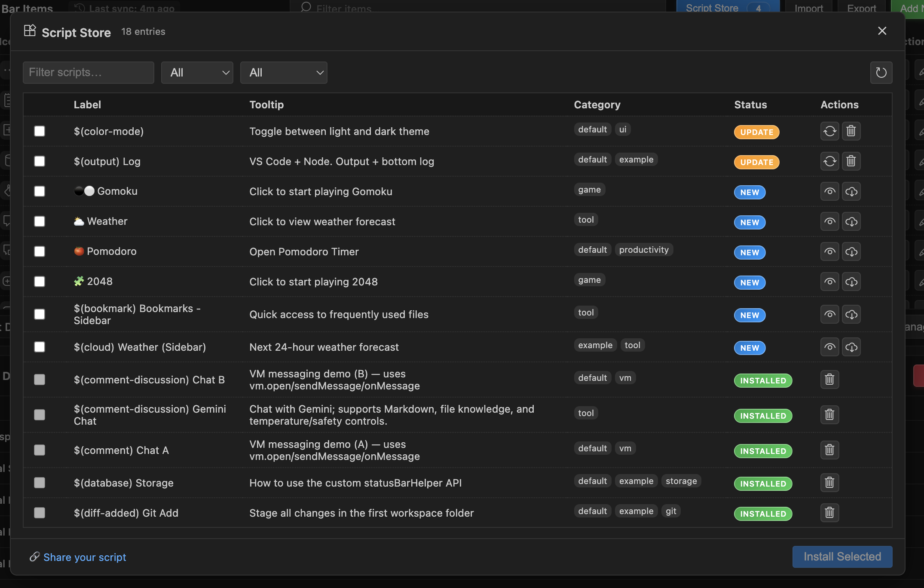924x588 pixels.
Task: Install Weather script via cloud download icon
Action: point(851,221)
